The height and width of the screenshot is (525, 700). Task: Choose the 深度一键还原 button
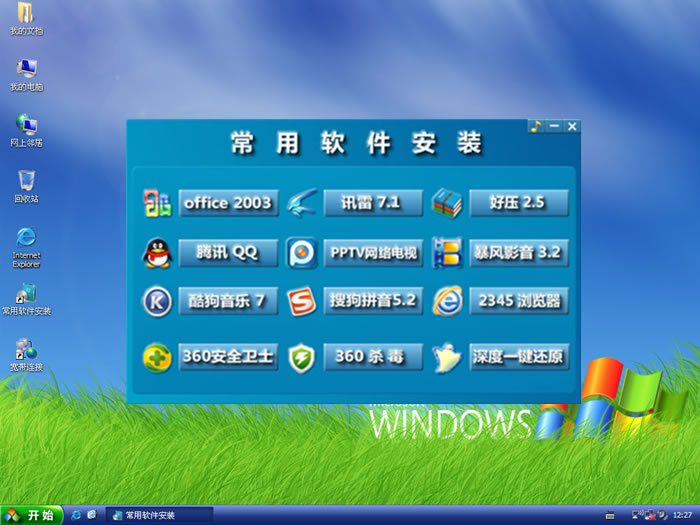(x=519, y=357)
